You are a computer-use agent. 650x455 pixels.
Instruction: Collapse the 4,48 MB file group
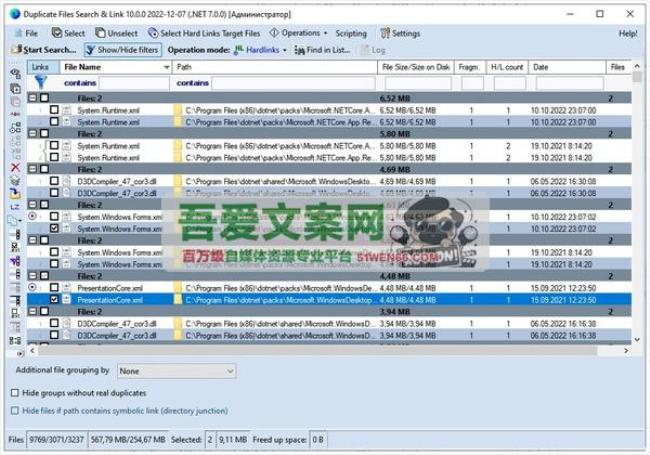(32, 276)
